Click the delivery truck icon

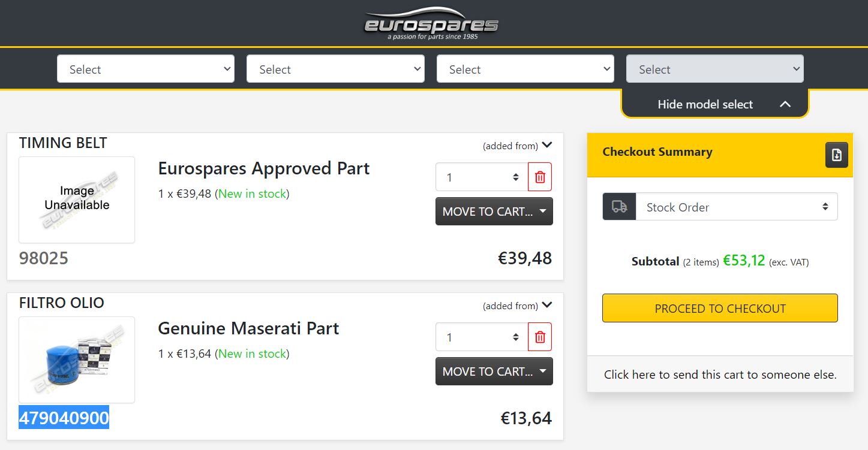pos(619,207)
